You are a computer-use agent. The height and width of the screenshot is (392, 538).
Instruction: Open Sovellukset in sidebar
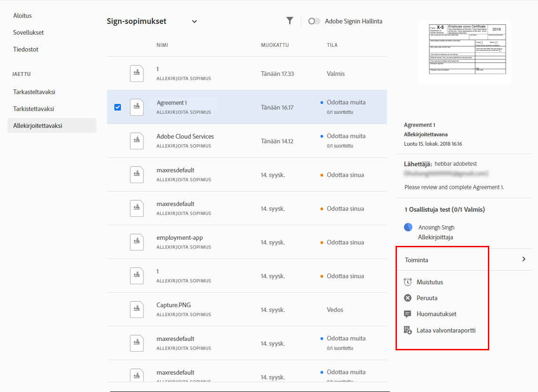[x=29, y=32]
